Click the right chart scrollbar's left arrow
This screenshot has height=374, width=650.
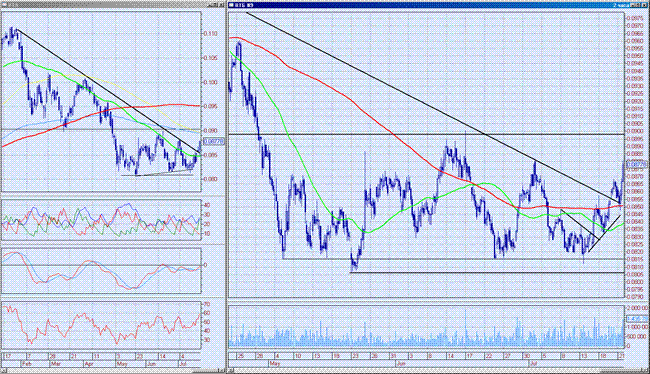pyautogui.click(x=230, y=370)
